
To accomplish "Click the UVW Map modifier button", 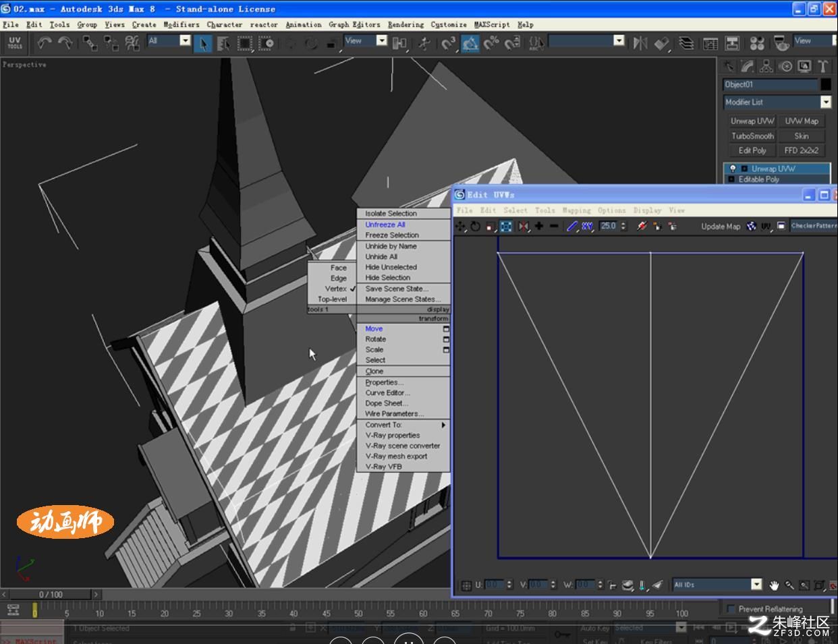I will pyautogui.click(x=802, y=121).
